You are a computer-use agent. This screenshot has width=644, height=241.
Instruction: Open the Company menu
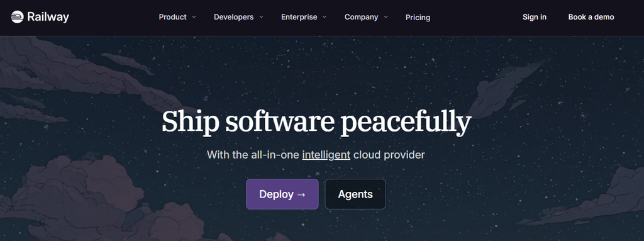point(362,17)
